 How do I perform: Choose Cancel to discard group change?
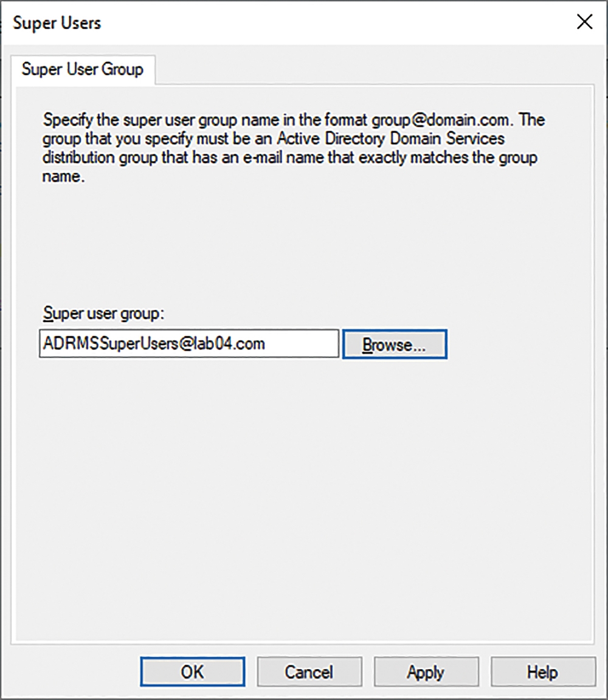pos(309,671)
